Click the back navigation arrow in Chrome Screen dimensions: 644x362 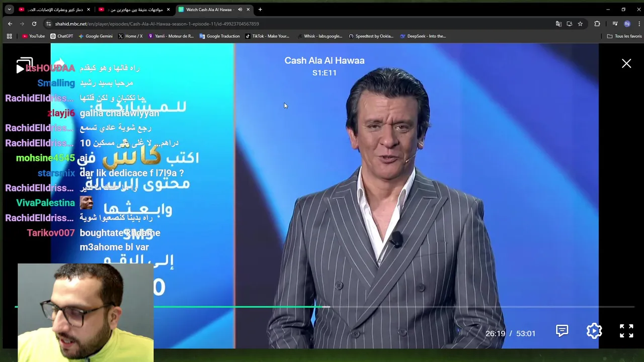click(x=10, y=24)
